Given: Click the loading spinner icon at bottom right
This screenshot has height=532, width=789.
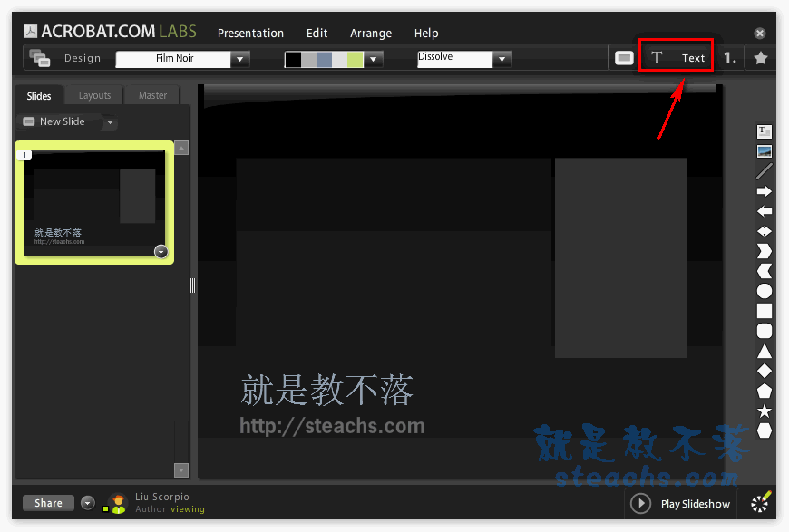Looking at the screenshot, I should (760, 503).
